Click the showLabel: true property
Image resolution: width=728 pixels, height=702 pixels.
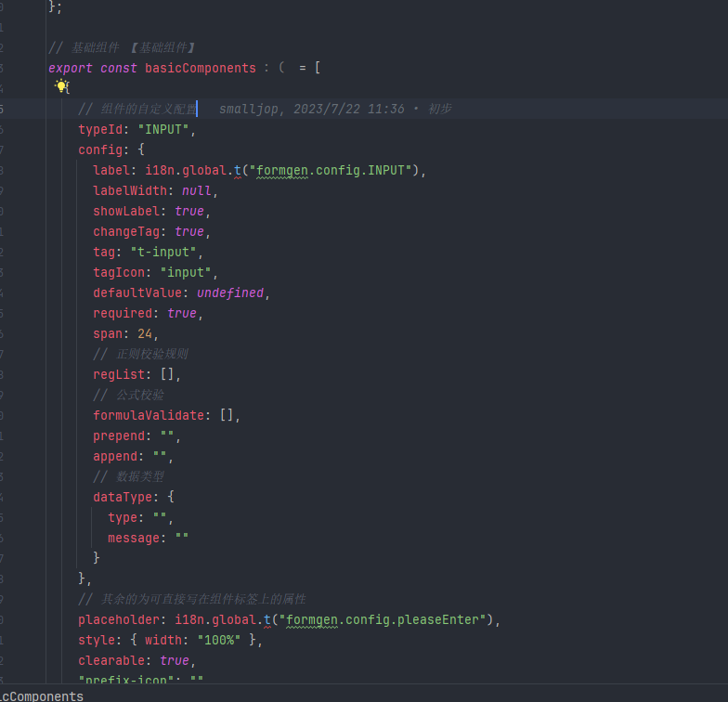pyautogui.click(x=152, y=211)
